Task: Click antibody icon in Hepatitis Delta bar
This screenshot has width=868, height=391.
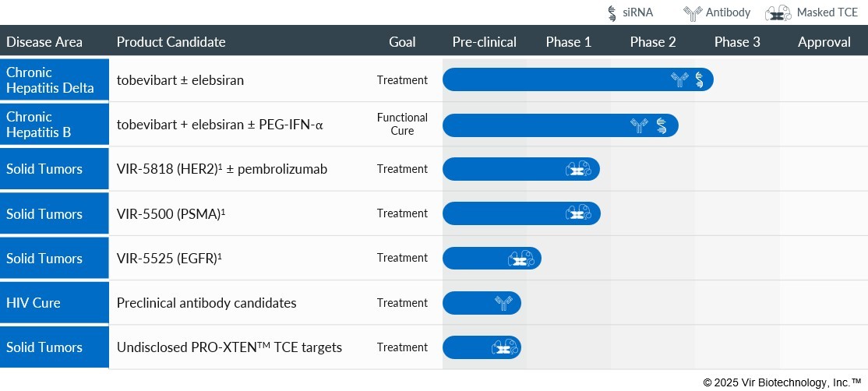Action: 679,79
